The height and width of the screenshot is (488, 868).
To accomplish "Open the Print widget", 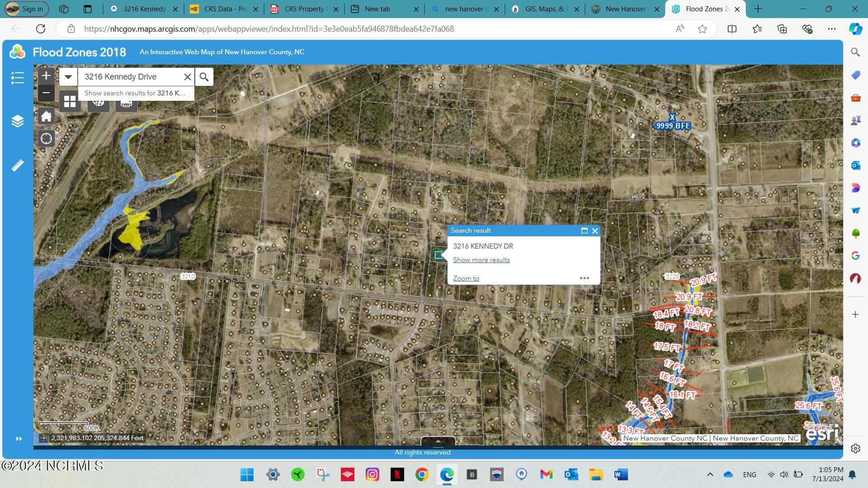I will coord(126,105).
